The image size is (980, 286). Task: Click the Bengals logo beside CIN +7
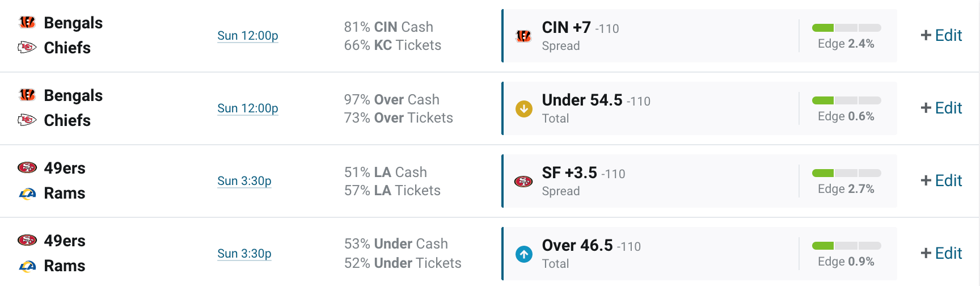tap(523, 36)
